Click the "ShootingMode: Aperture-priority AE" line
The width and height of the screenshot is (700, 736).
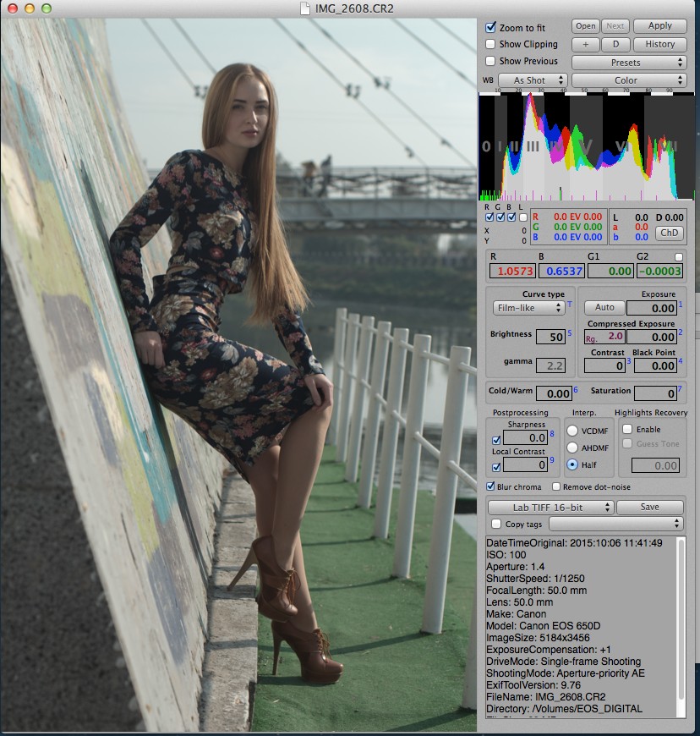click(x=566, y=673)
